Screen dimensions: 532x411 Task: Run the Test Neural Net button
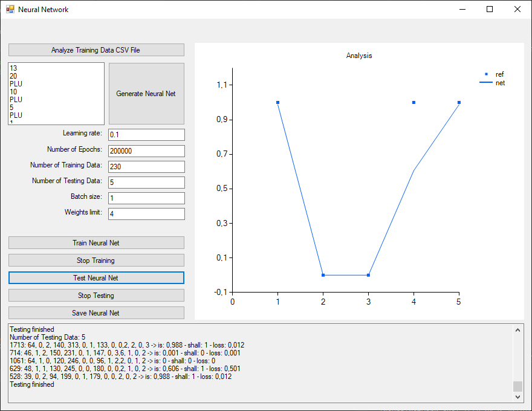(96, 278)
